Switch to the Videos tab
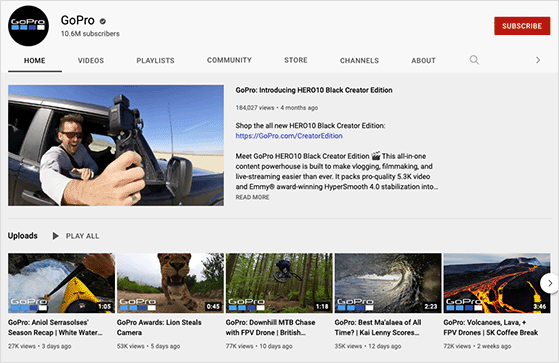The width and height of the screenshot is (559, 363). tap(91, 61)
